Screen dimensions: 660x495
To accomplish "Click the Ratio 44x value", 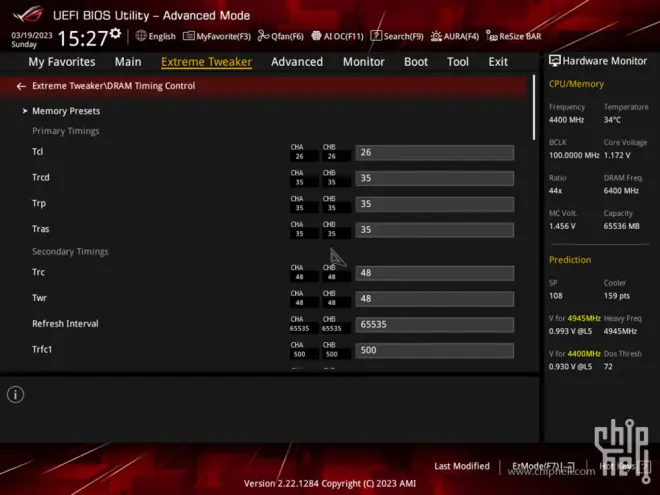I will point(555,191).
